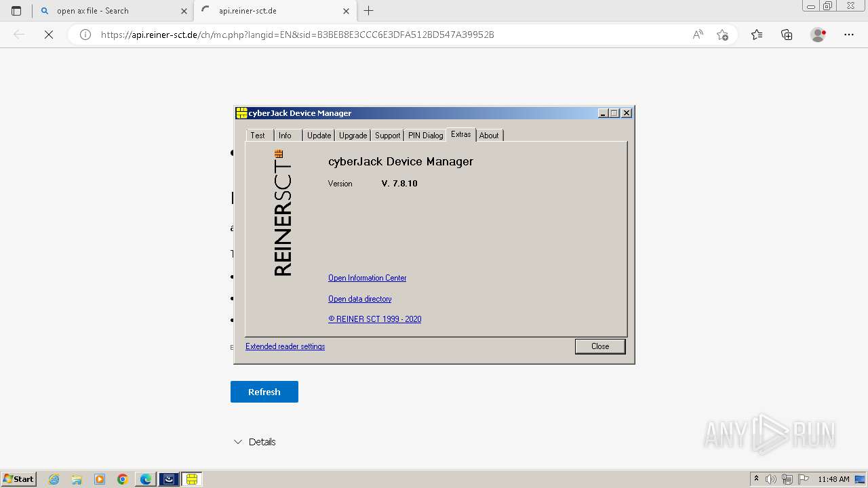Expand the Details section
Viewport: 868px width, 488px height.
coord(255,442)
